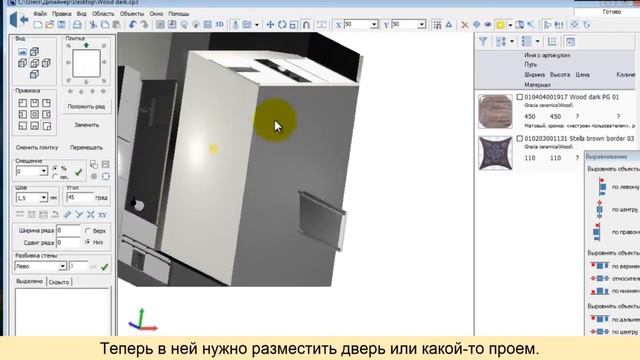Click the green up arrow above the tile preview
Image resolution: width=640 pixels, height=360 pixels.
pos(86,45)
